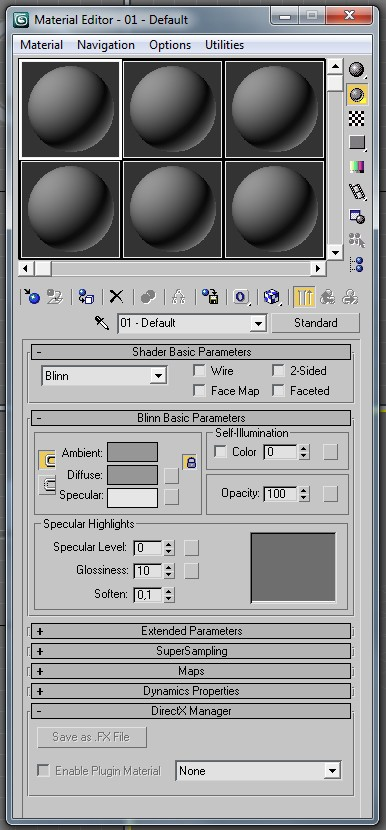Toggle Show Map in Viewport cube icon
The height and width of the screenshot is (830, 386).
[272, 297]
